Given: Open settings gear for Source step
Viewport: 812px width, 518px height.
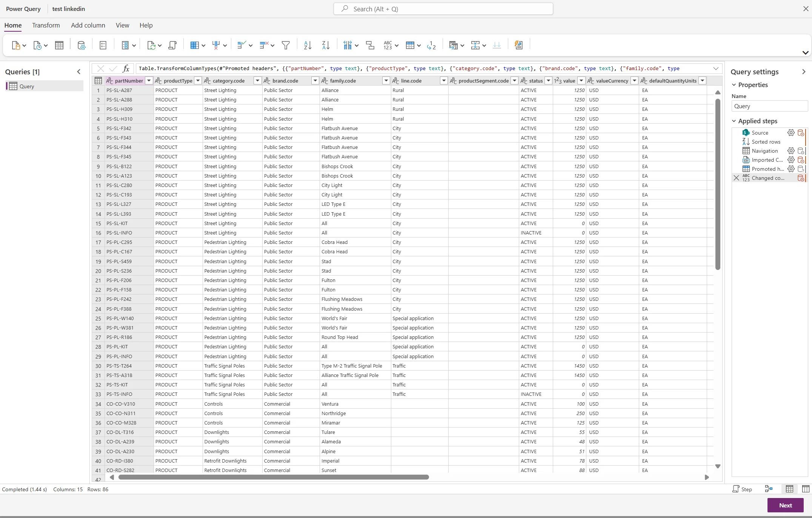Looking at the screenshot, I should pyautogui.click(x=791, y=133).
